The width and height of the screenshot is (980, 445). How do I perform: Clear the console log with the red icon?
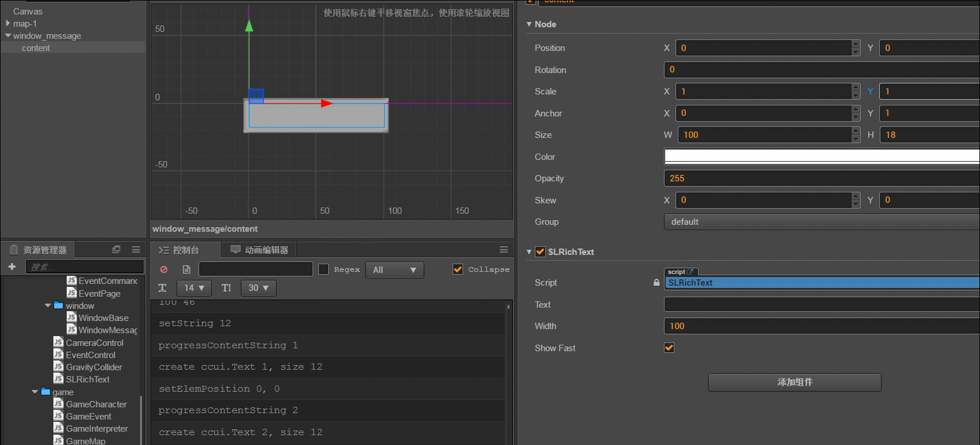(164, 269)
